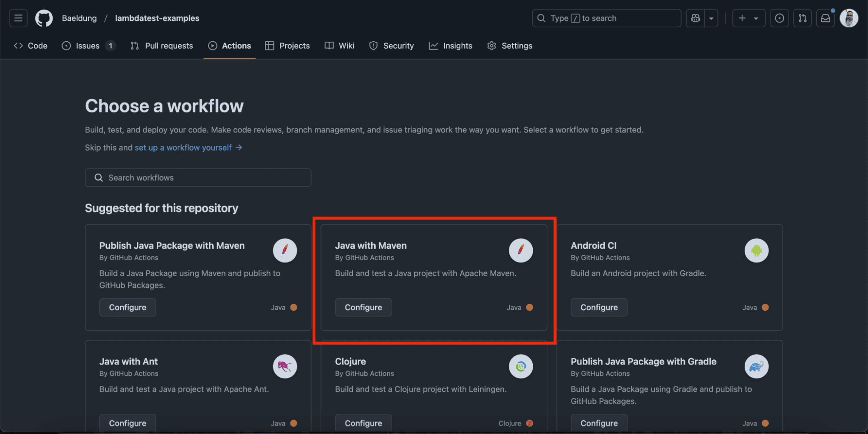Image resolution: width=868 pixels, height=434 pixels.
Task: Switch to the Code tab
Action: (x=31, y=46)
